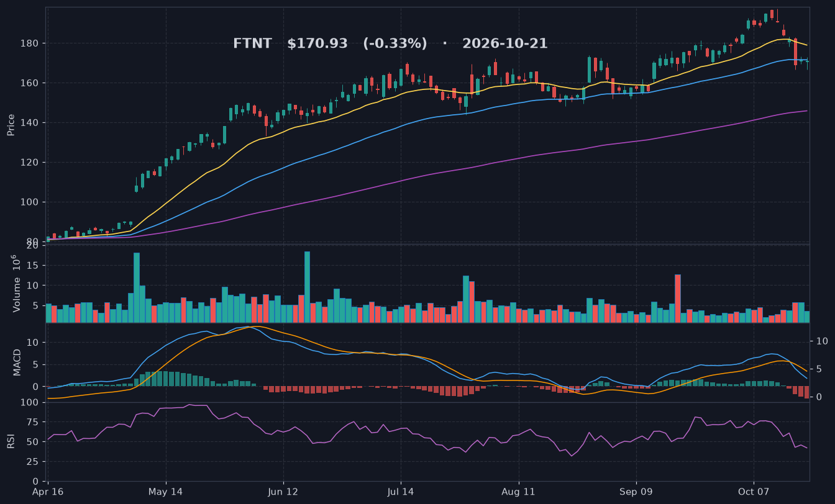Image resolution: width=835 pixels, height=504 pixels.
Task: Click the "Price" axis label
Action: [x=11, y=125]
